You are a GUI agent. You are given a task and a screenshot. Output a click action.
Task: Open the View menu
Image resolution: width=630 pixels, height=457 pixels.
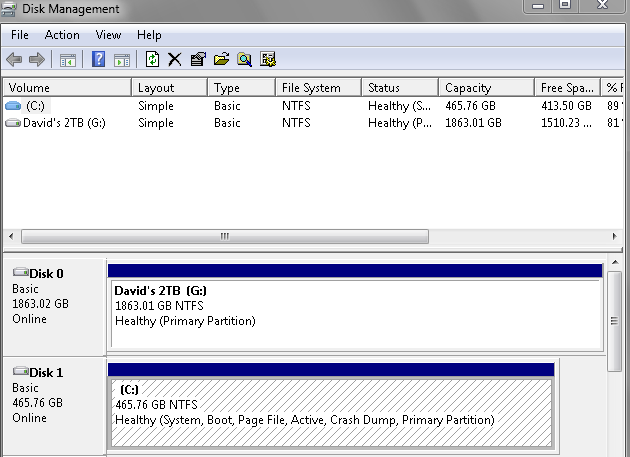108,35
